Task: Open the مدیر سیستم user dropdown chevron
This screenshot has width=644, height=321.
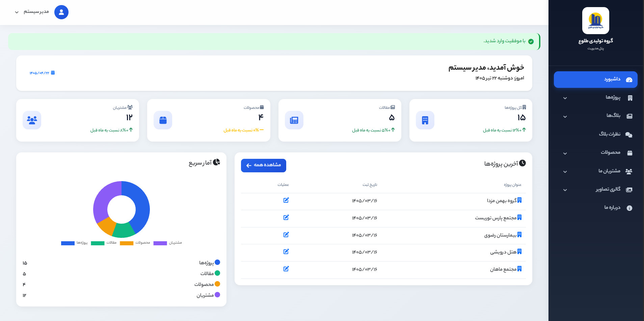Action: click(17, 12)
